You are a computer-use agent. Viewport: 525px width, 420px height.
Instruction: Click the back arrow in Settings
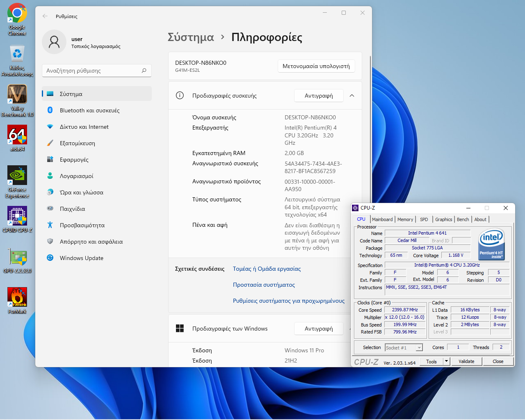click(x=45, y=16)
